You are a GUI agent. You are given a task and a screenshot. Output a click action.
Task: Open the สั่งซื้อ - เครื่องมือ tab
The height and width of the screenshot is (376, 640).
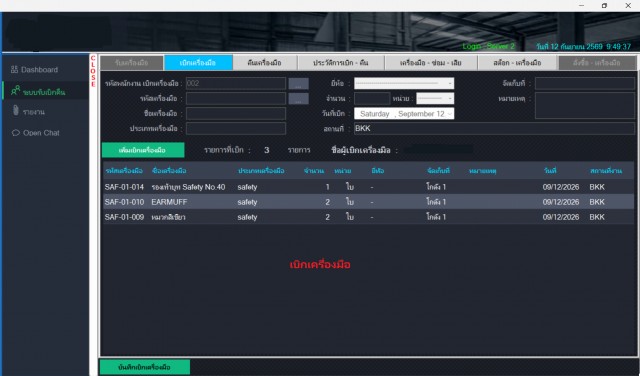click(x=597, y=63)
